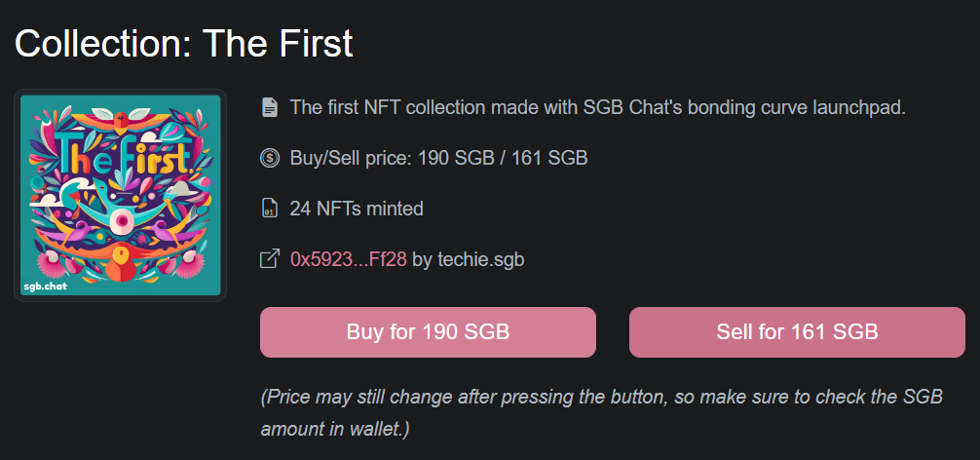Image resolution: width=980 pixels, height=460 pixels.
Task: Open The First collection cover image
Action: [120, 195]
